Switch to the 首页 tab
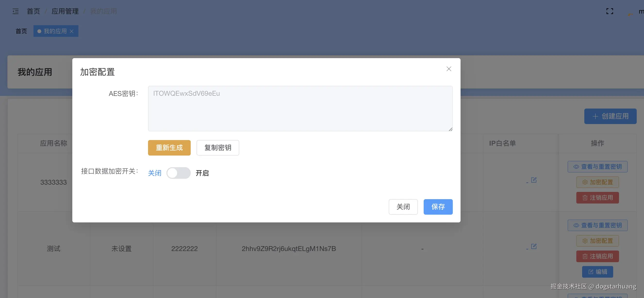 21,31
